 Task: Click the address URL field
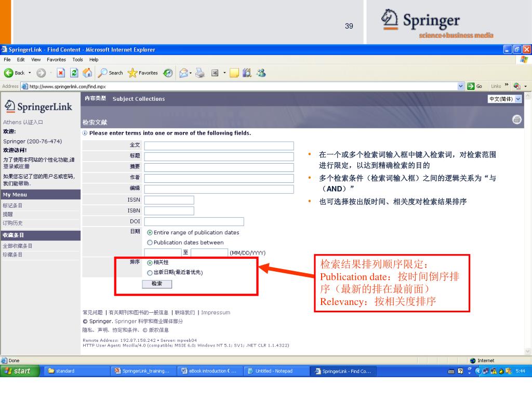click(239, 87)
